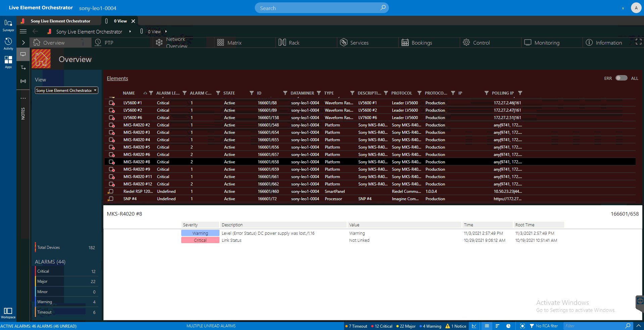Toggle fullscreen with the expand icon

point(639,42)
